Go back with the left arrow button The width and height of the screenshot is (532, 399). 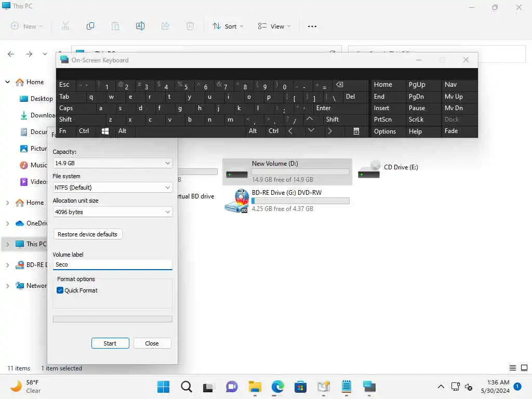click(11, 54)
